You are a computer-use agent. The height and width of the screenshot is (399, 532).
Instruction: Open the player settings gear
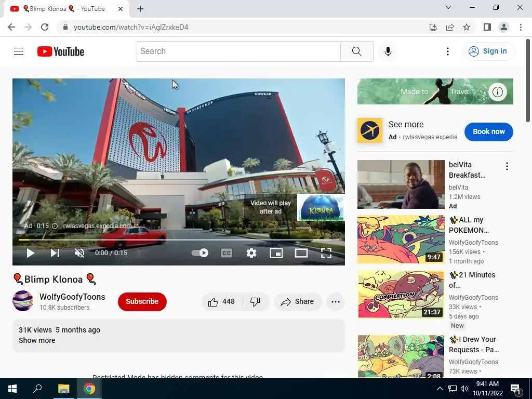[x=251, y=253]
